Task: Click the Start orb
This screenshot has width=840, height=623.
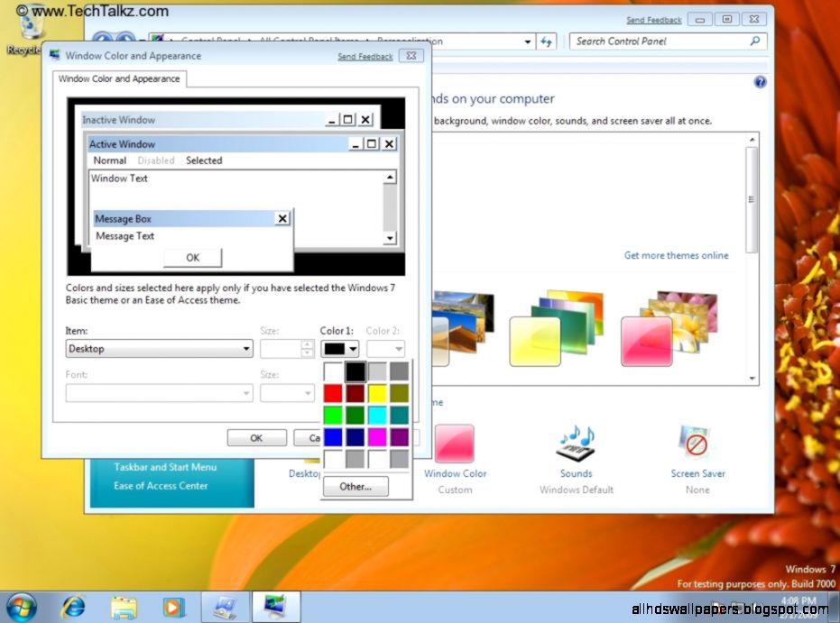Action: (x=20, y=606)
